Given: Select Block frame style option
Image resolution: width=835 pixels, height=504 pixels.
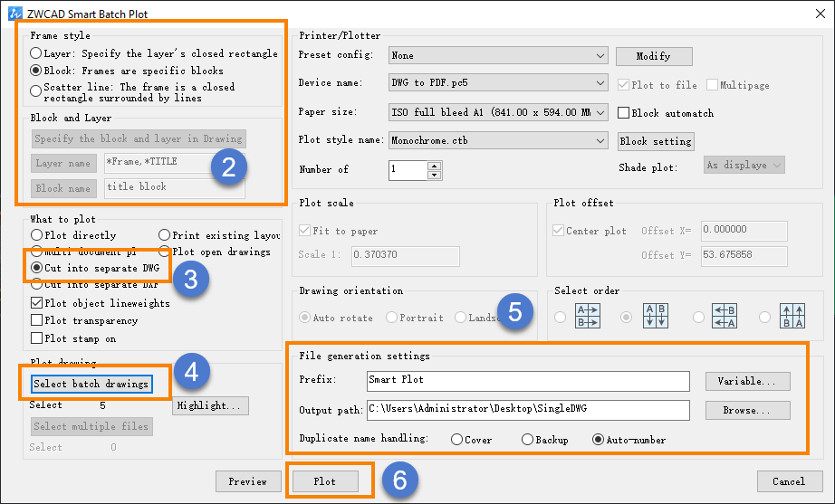Looking at the screenshot, I should click(x=35, y=71).
